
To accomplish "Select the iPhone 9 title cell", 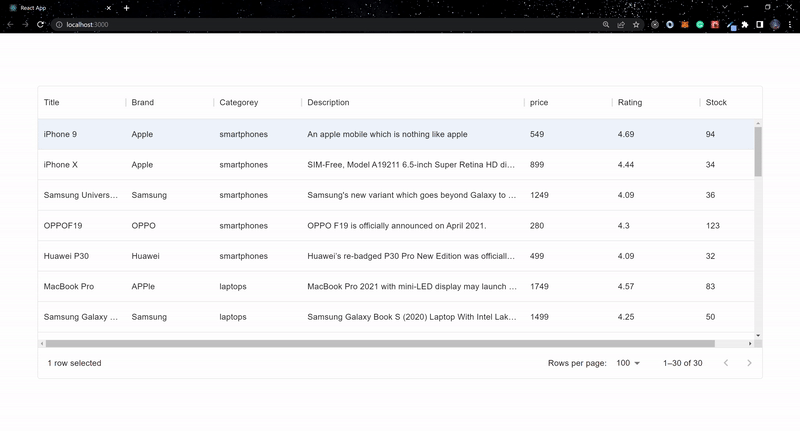I will coord(82,134).
